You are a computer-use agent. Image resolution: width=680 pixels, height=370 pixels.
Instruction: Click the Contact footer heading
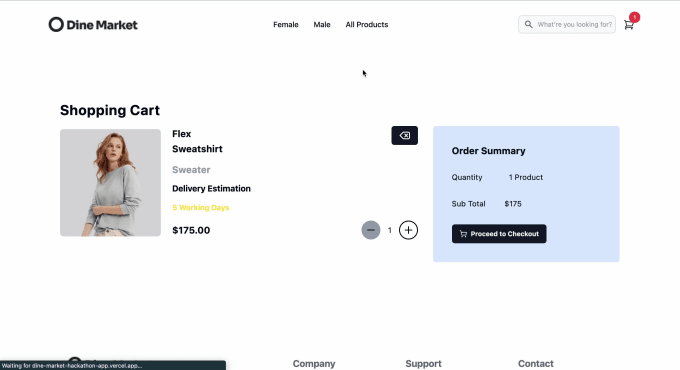(x=536, y=363)
